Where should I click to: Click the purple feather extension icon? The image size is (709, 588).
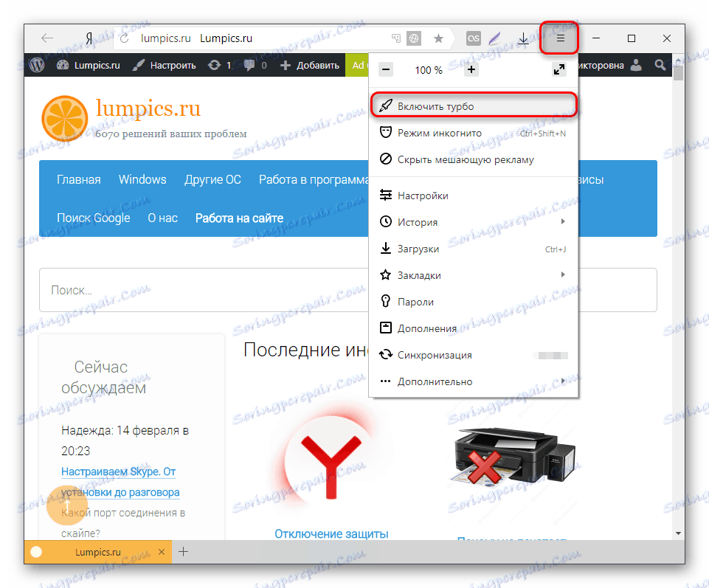point(494,38)
